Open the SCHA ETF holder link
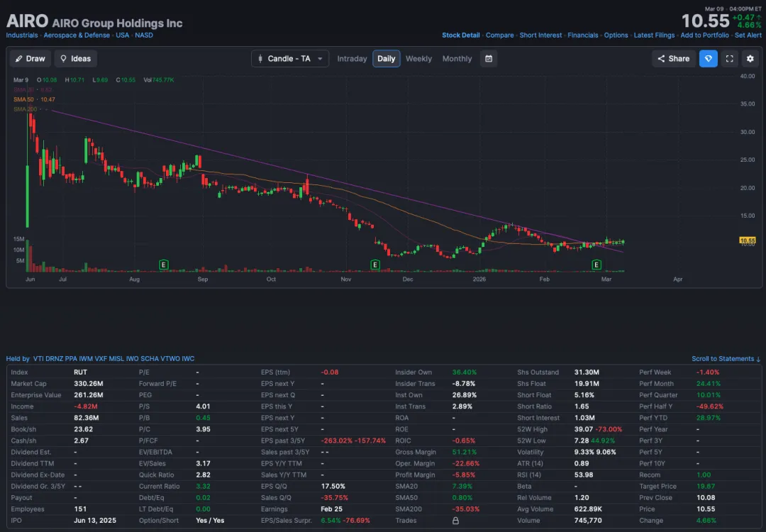766x532 pixels. pos(150,359)
